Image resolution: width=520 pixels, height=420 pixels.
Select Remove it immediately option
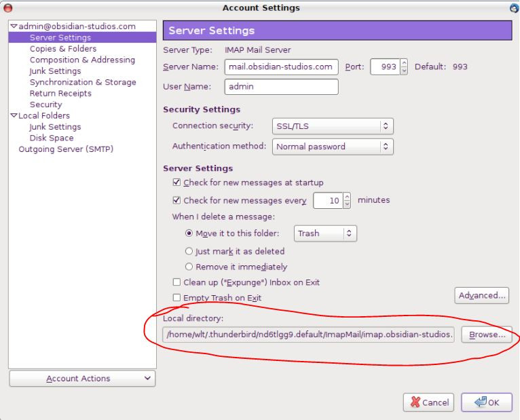tap(189, 267)
